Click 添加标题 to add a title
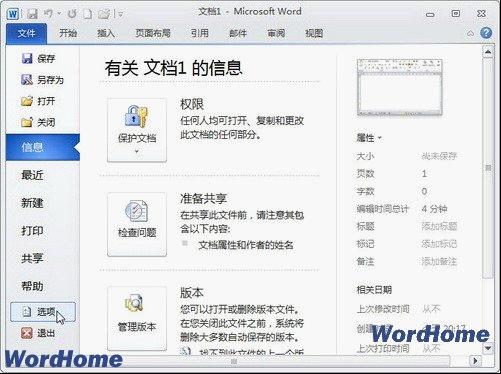This screenshot has height=374, width=501. point(439,226)
